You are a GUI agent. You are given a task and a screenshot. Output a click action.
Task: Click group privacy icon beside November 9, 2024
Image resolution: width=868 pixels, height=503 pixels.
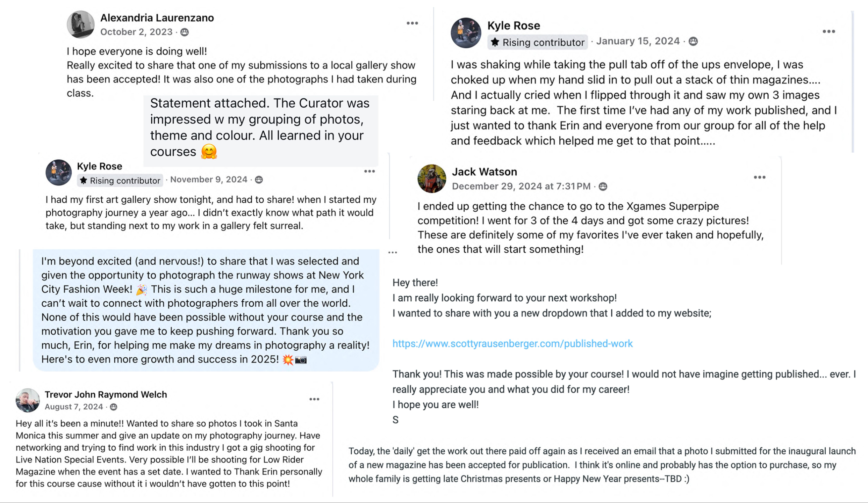(259, 180)
